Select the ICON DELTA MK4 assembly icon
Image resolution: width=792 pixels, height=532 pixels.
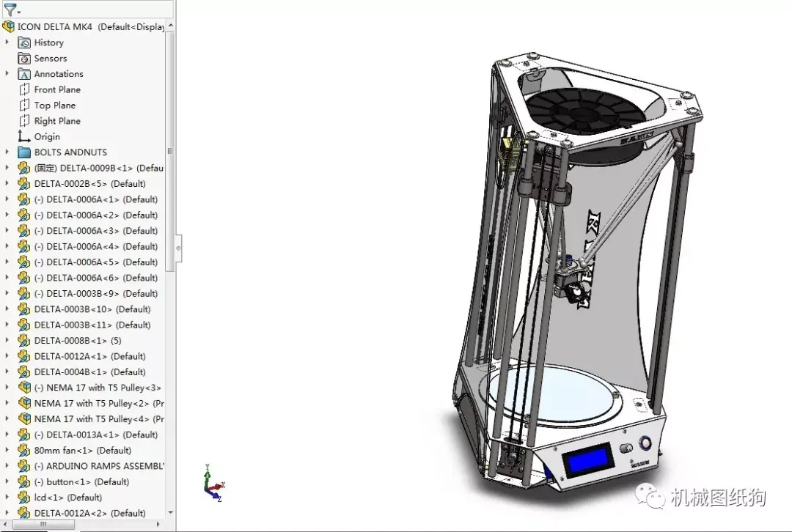click(9, 26)
